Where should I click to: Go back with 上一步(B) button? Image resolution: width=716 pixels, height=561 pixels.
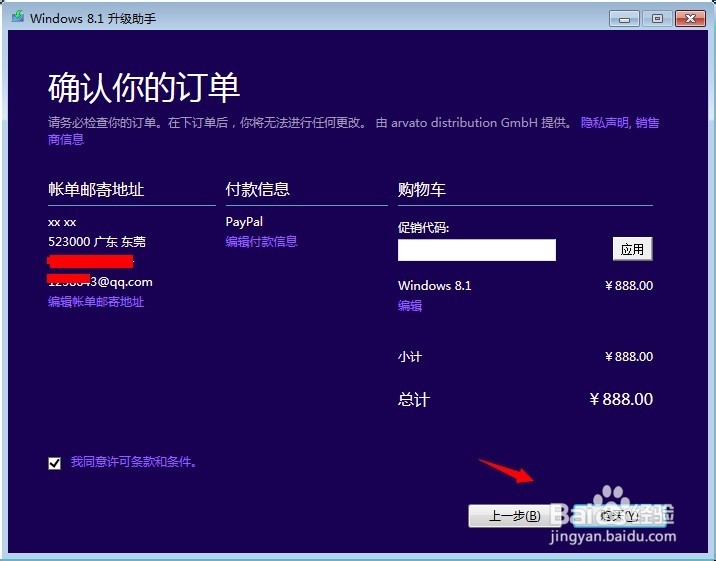[514, 516]
